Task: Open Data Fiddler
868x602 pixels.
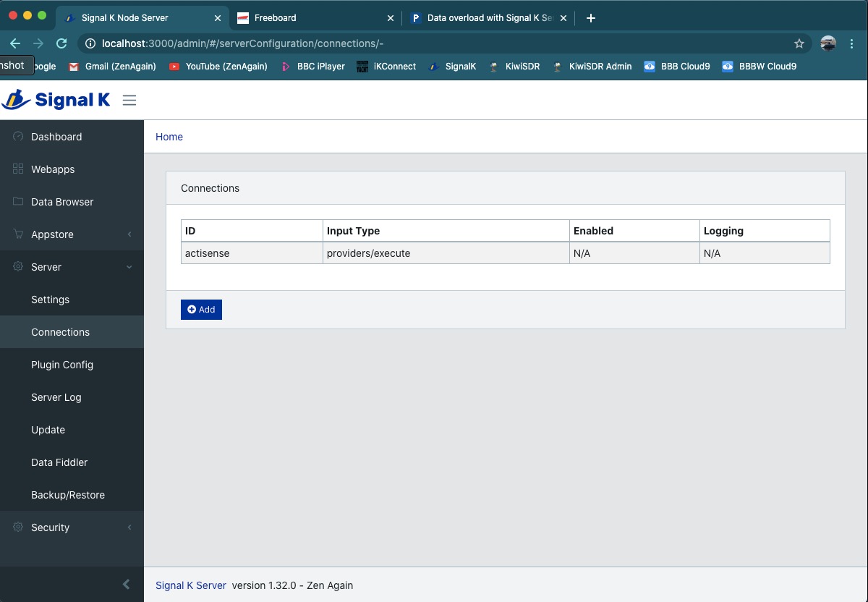Action: [x=72, y=462]
